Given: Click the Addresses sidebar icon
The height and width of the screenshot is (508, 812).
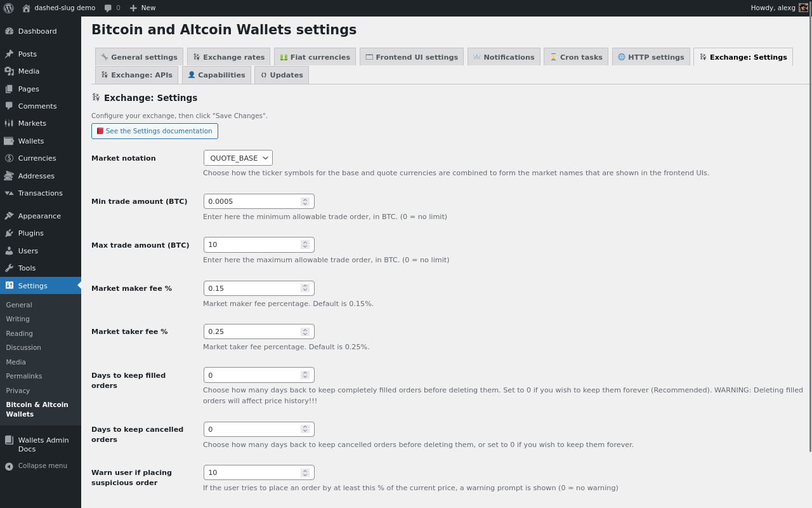Looking at the screenshot, I should click(x=9, y=176).
